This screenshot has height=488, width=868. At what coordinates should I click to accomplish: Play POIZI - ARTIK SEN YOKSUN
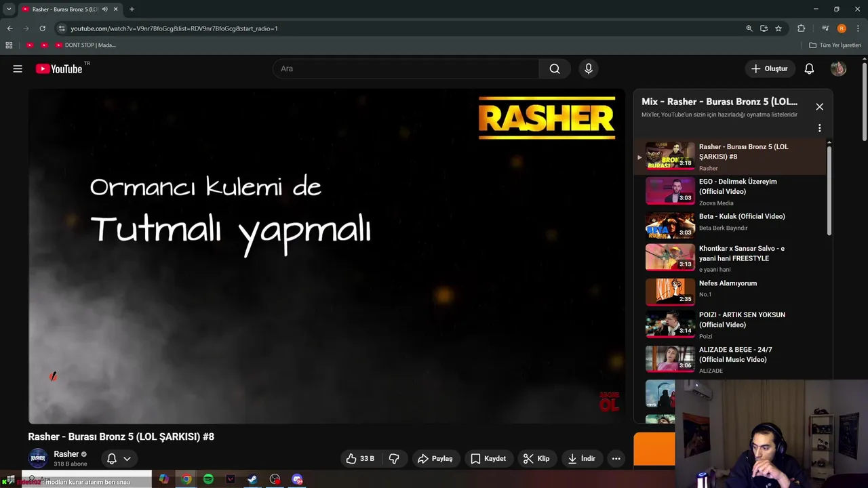point(730,325)
